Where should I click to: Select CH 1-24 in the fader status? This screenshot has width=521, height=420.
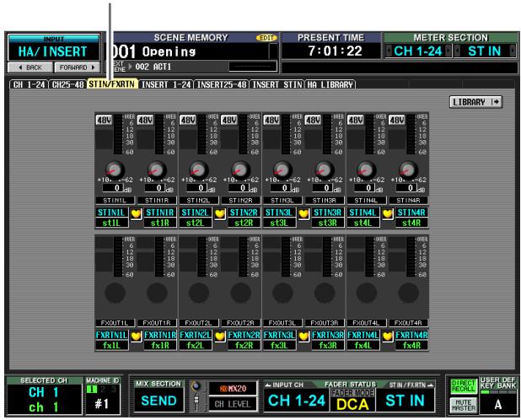click(297, 401)
